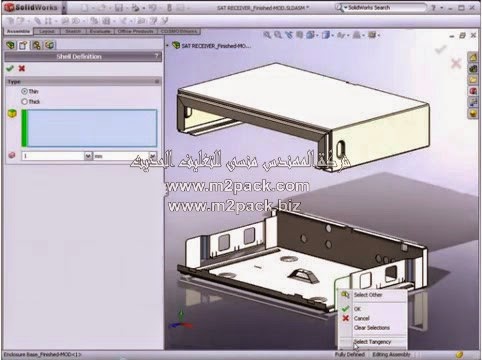Click the SAT RECEIVER assembly icon in flyout tree
The width and height of the screenshot is (482, 360).
coord(176,45)
